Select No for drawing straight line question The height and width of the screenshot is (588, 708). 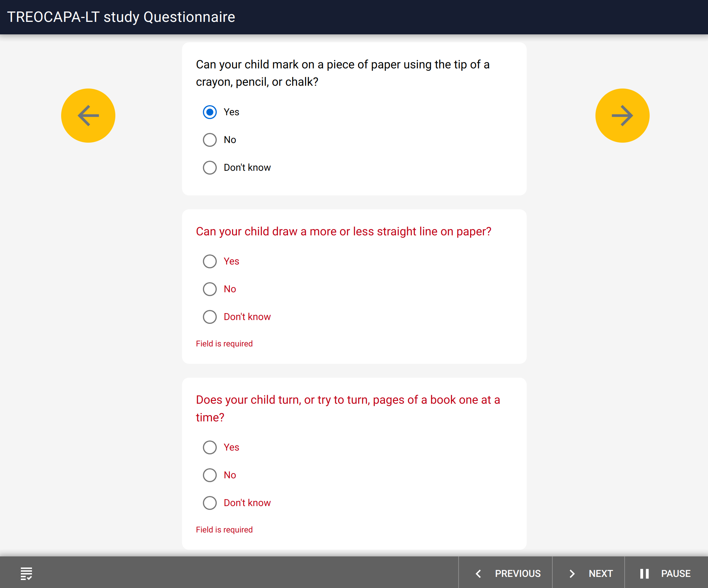(210, 289)
